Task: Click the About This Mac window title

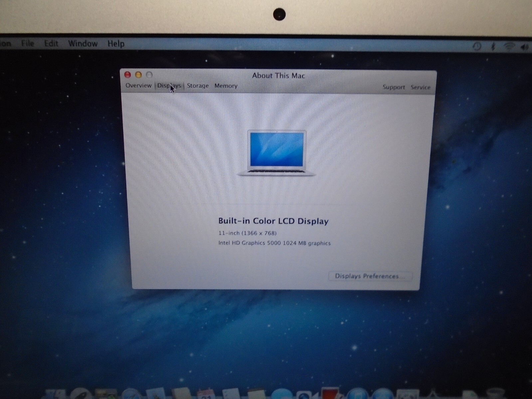Action: (278, 75)
